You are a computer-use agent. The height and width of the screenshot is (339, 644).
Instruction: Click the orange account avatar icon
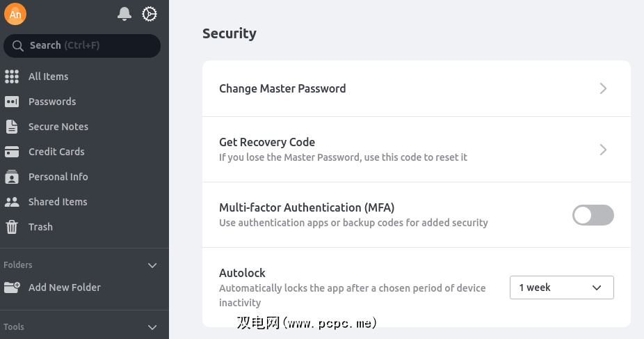[x=15, y=14]
